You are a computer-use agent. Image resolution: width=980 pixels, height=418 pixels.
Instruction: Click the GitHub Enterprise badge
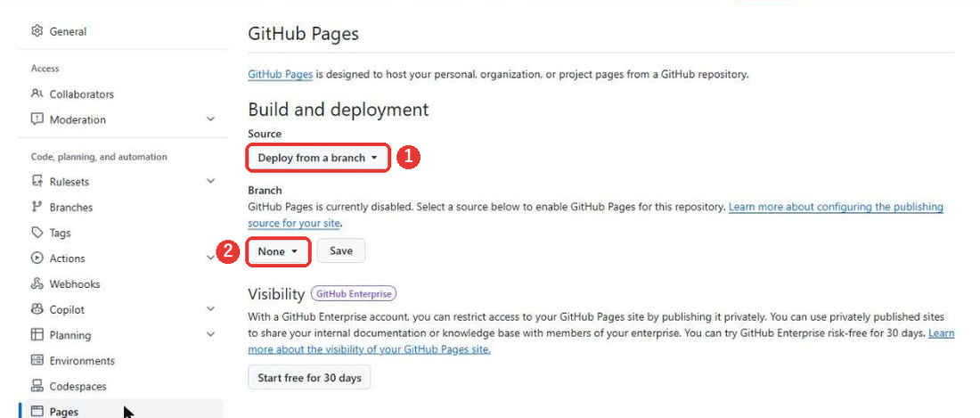pyautogui.click(x=354, y=293)
